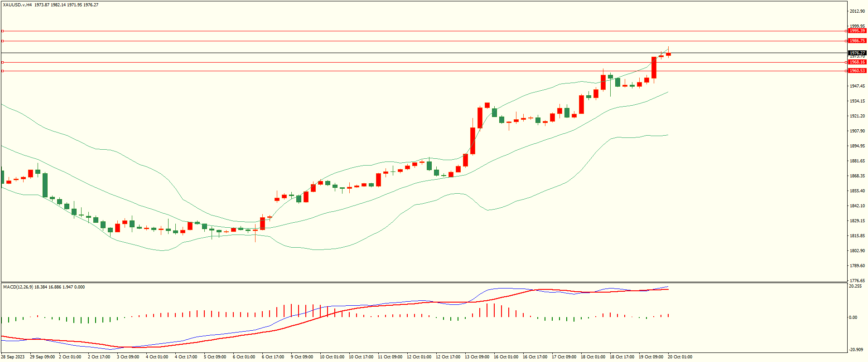Select the 1986.75 red price level tag
Screen dimensions: 868x362
coord(857,41)
